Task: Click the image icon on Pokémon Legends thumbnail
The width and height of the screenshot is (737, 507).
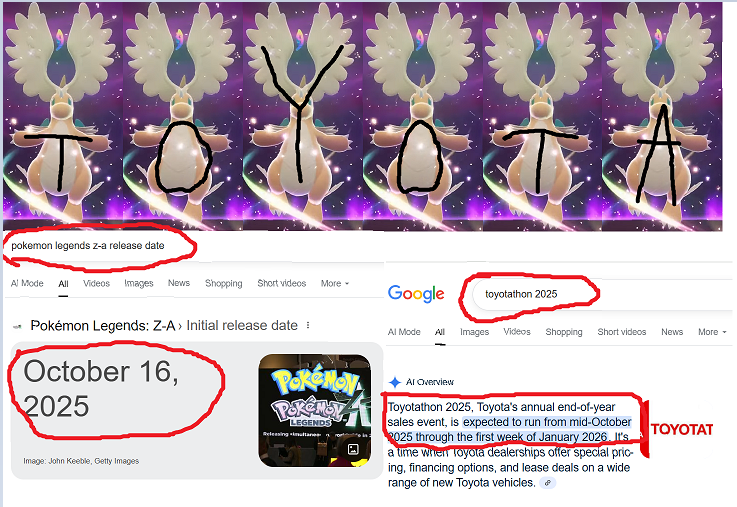Action: click(353, 449)
